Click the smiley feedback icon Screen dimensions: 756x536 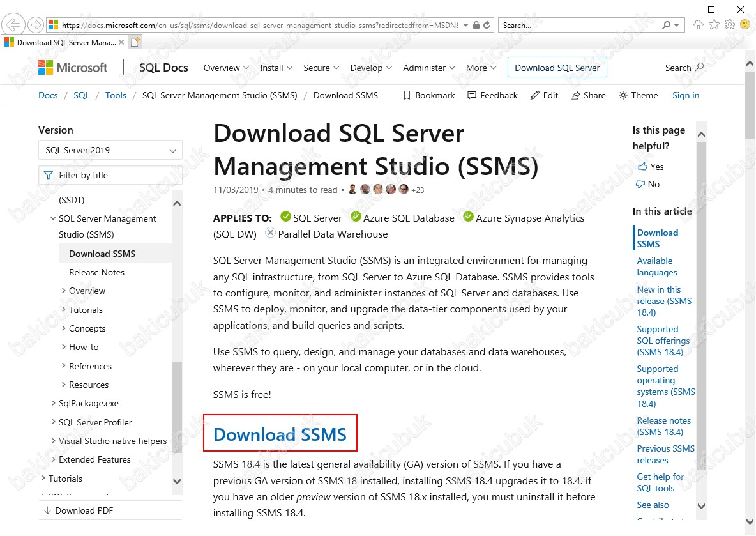[x=745, y=25]
